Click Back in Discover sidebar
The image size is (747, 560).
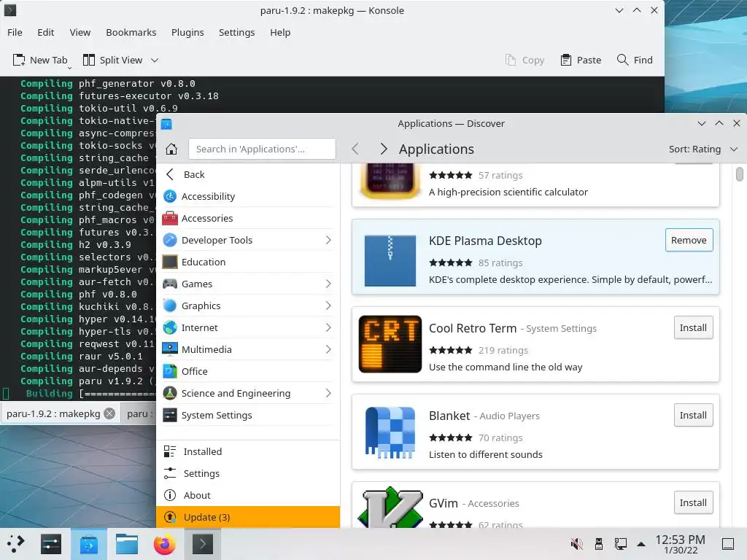(248, 174)
